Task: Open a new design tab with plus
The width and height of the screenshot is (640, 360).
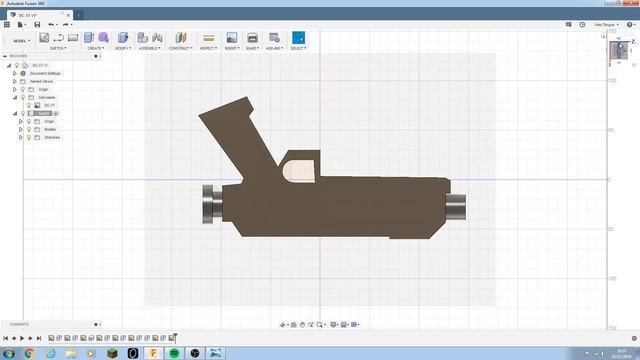Action: pos(79,16)
